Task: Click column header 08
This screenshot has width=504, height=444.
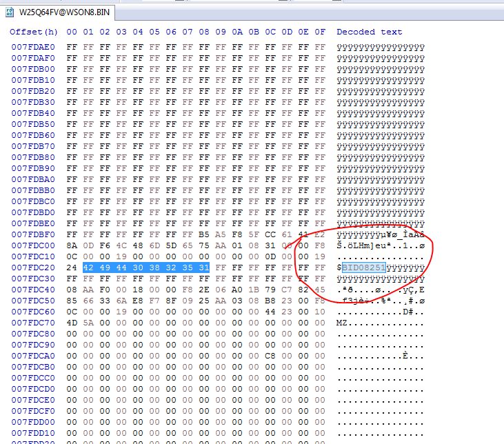Action: point(204,32)
